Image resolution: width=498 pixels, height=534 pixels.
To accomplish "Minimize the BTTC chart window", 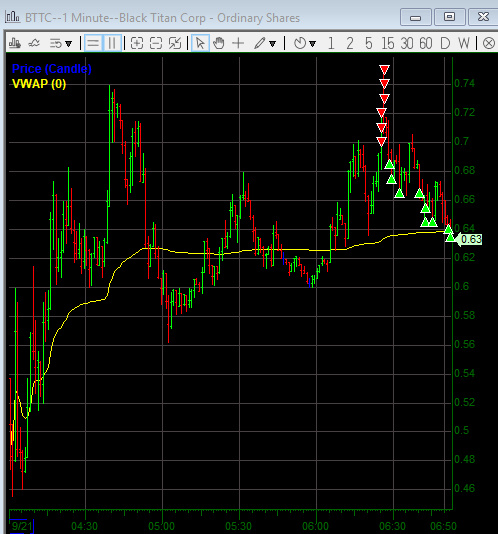I will coord(416,17).
